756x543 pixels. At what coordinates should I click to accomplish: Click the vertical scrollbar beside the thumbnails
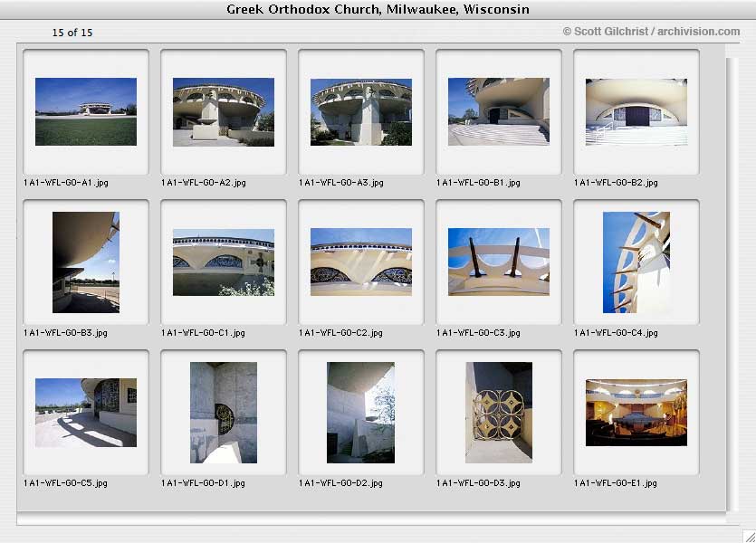pos(732,284)
